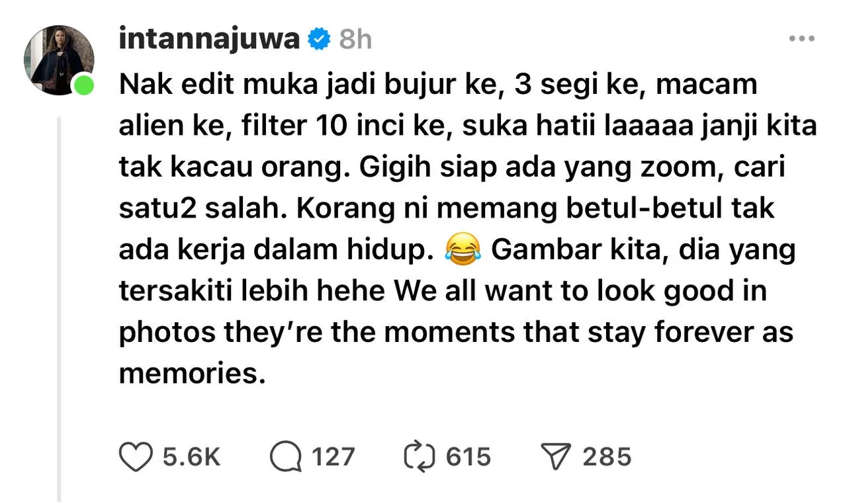
Task: Click the first line starting "Nak edit muka"
Action: click(x=437, y=85)
